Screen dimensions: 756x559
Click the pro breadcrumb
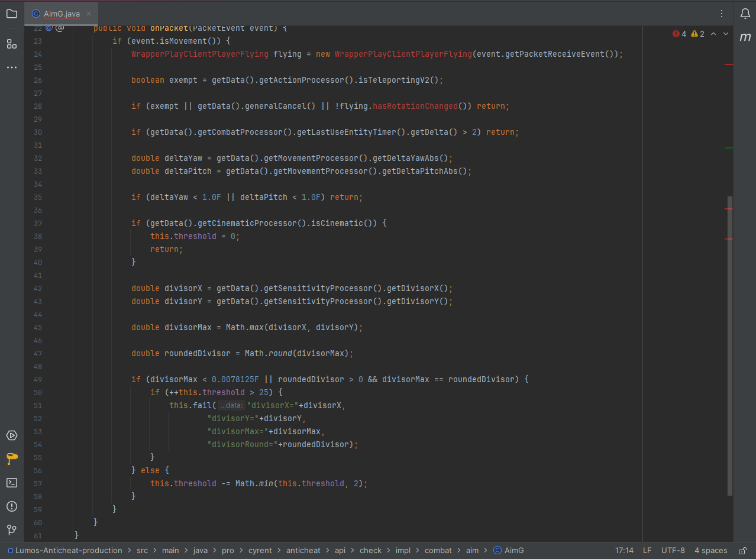228,550
